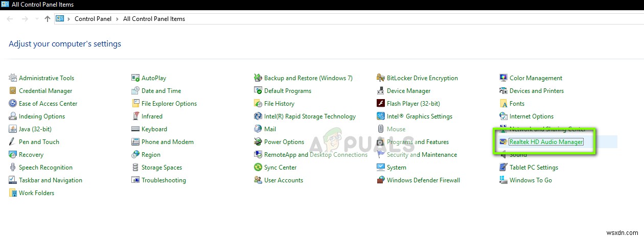This screenshot has width=644, height=238.
Task: Click the Control Panel breadcrumb segment
Action: 94,19
